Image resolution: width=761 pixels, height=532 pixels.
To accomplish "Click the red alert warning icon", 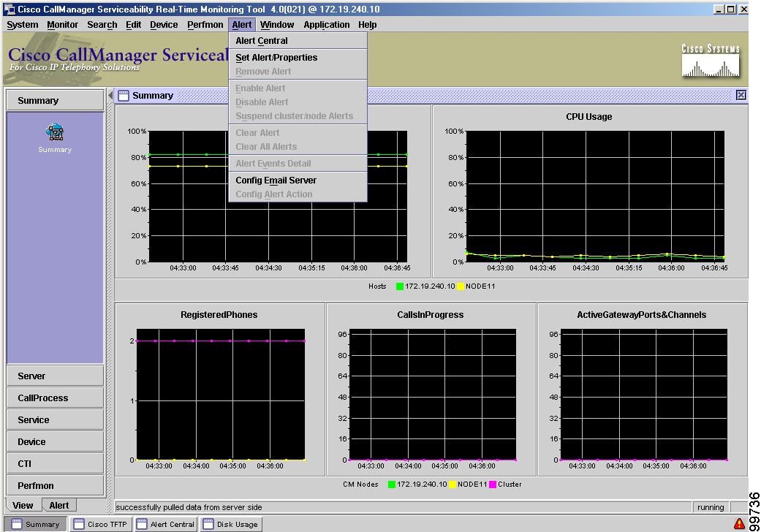I will tap(738, 523).
